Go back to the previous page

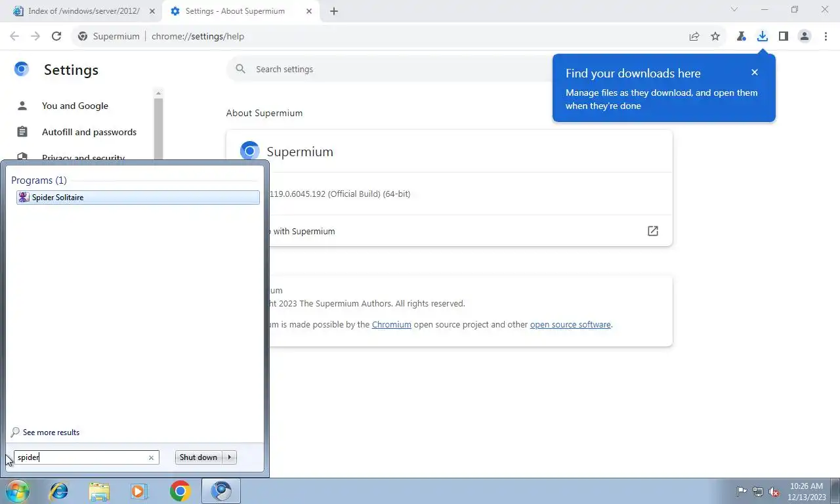point(14,36)
